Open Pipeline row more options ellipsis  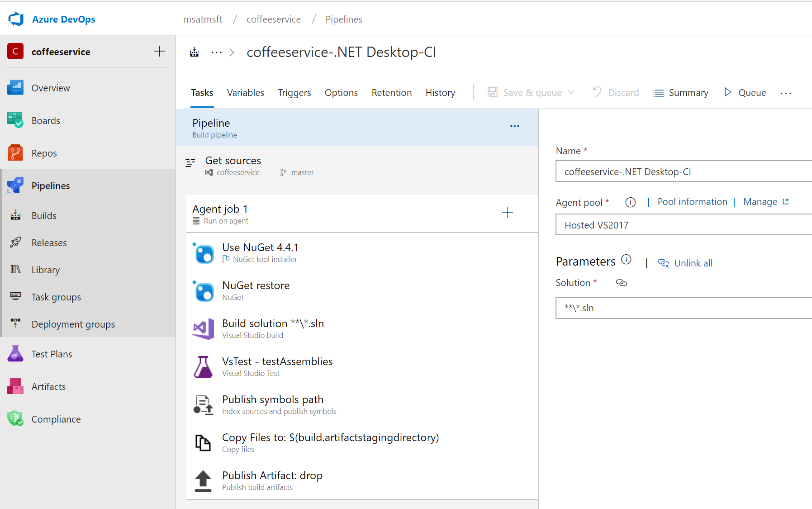(515, 126)
